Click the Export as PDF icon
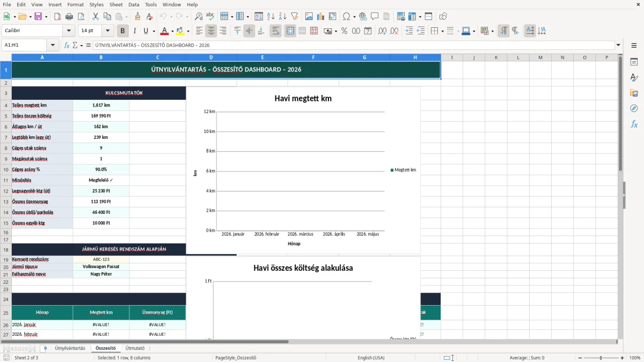644x362 pixels. (57, 17)
